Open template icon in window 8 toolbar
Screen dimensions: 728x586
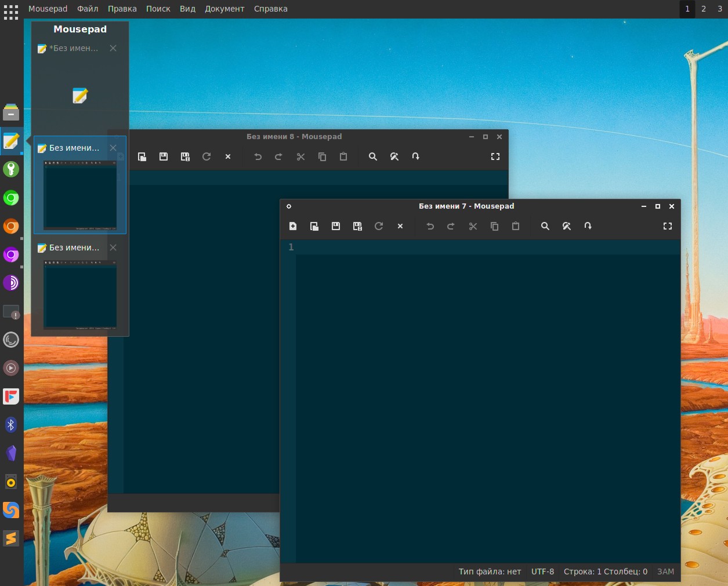[x=142, y=156]
